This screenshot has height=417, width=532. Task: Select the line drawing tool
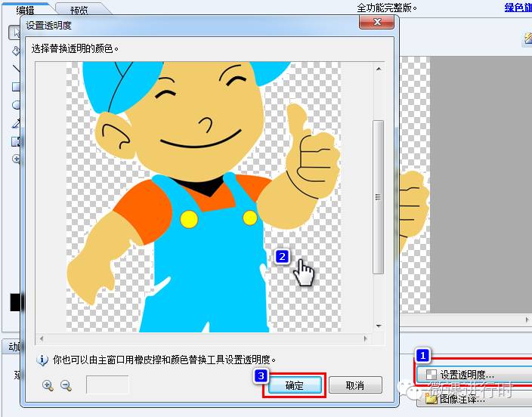[16, 68]
